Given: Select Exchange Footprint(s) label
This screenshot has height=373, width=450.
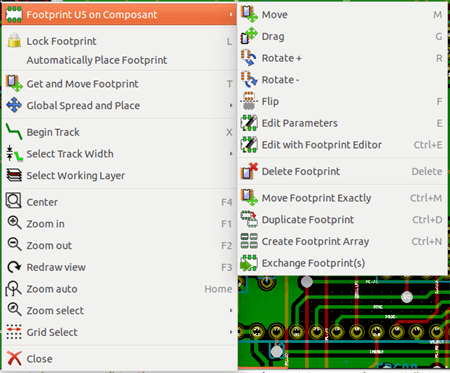Looking at the screenshot, I should 313,263.
